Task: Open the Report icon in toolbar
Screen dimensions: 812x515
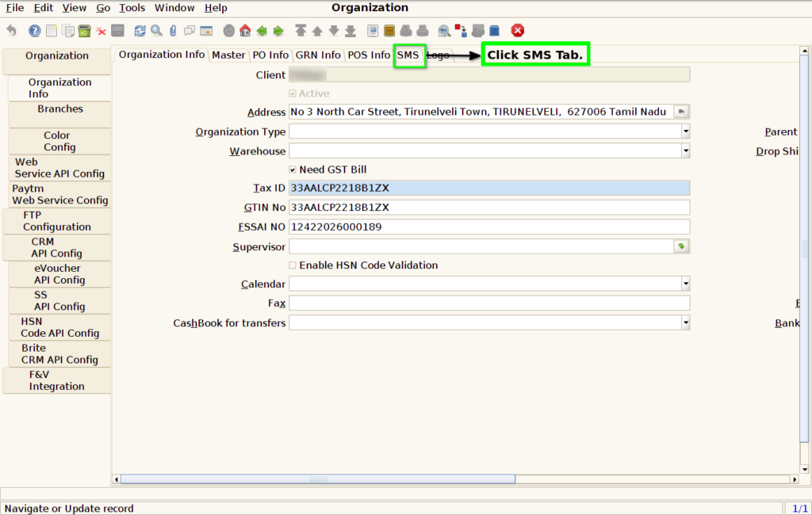Action: [373, 31]
